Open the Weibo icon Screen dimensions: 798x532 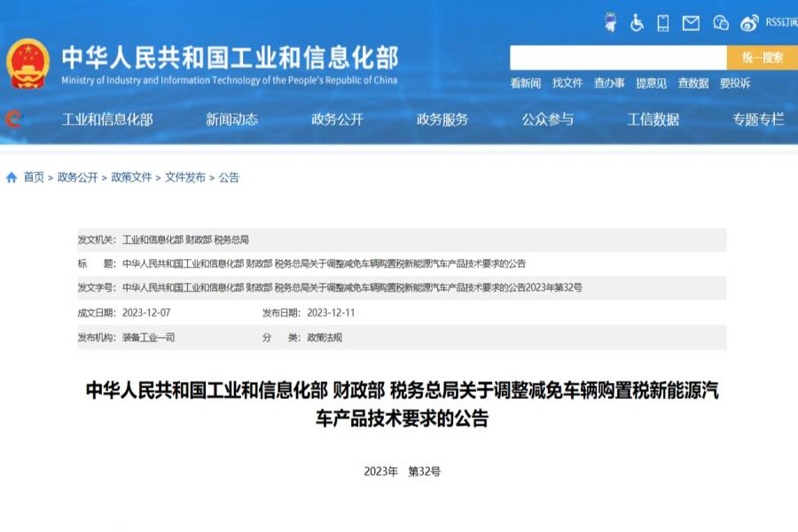pos(749,23)
